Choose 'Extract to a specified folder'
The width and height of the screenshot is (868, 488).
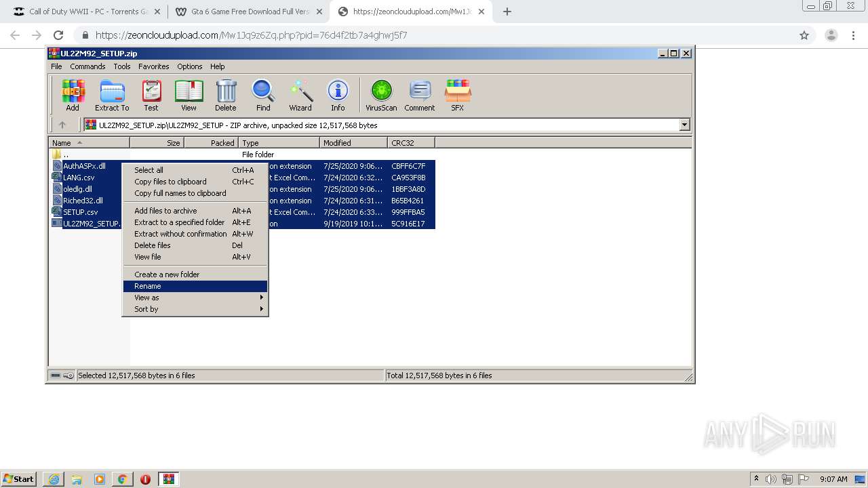pos(195,222)
